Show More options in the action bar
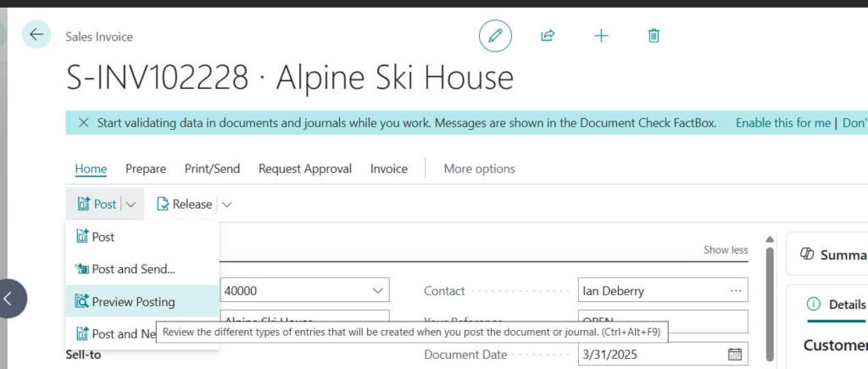Screen dimensions: 868x369 [x=480, y=169]
